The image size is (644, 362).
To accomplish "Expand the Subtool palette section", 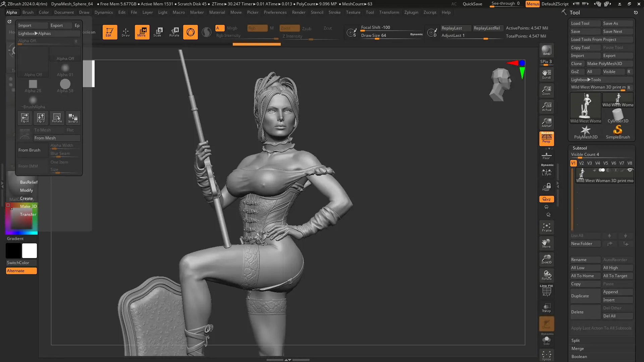I will [x=580, y=148].
